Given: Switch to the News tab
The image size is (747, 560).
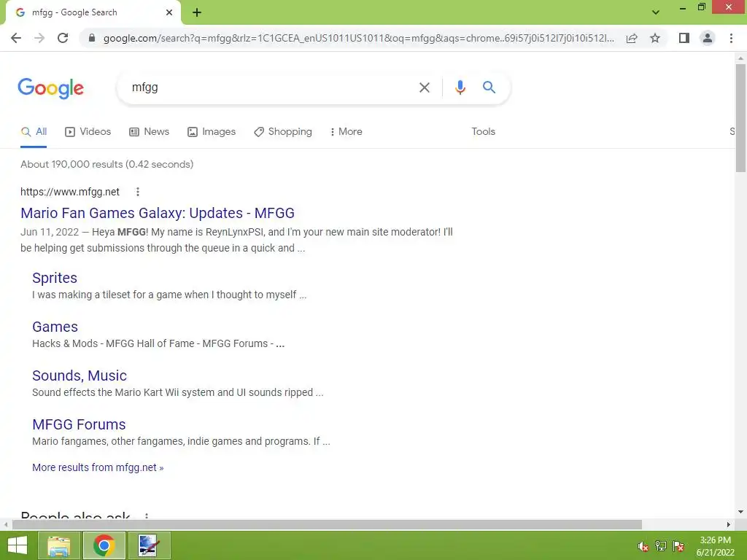Looking at the screenshot, I should point(149,131).
